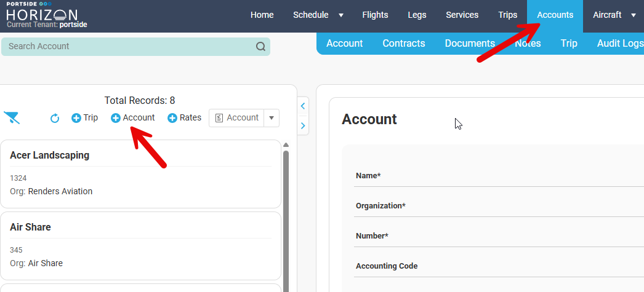Open the Account view dropdown arrow
Image resolution: width=644 pixels, height=292 pixels.
point(272,118)
